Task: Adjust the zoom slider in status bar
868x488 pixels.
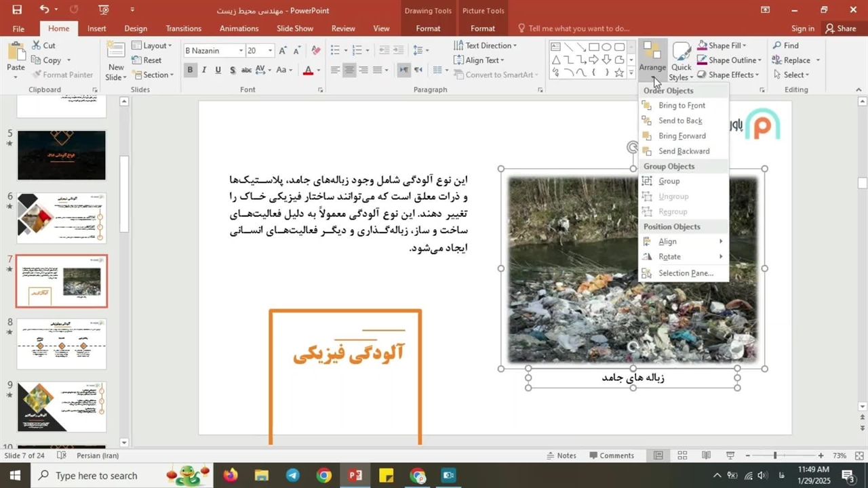Action: [774, 455]
